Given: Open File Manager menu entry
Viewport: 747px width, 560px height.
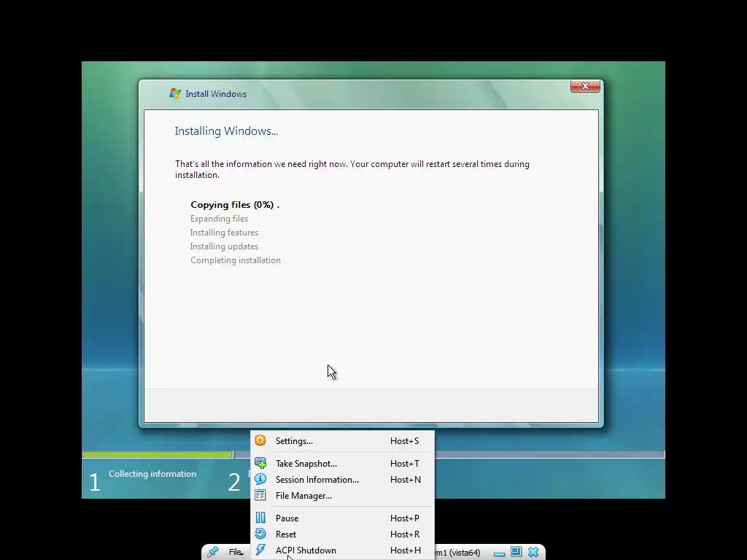Looking at the screenshot, I should [342, 496].
